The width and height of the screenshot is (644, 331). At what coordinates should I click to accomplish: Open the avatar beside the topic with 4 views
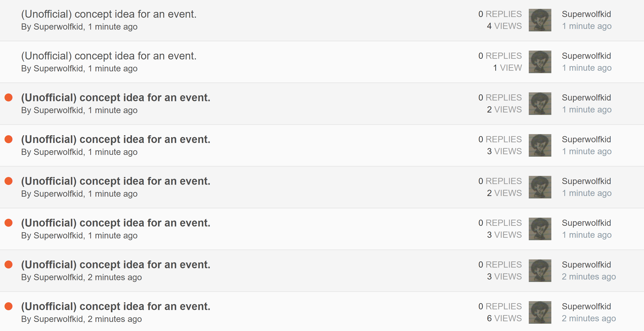[540, 20]
